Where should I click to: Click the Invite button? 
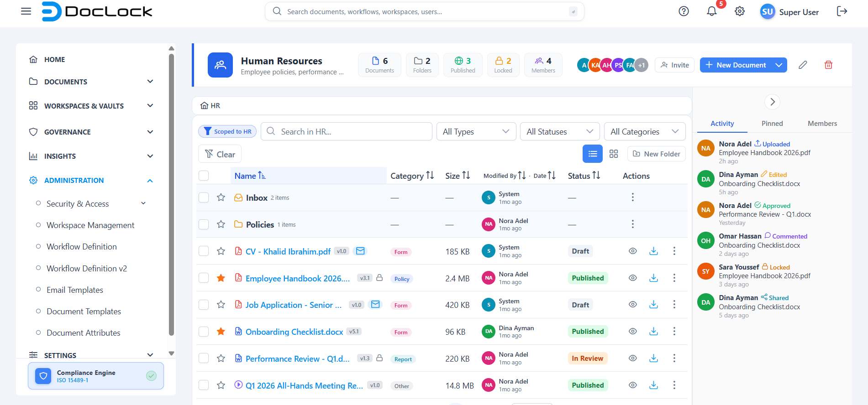click(x=675, y=65)
